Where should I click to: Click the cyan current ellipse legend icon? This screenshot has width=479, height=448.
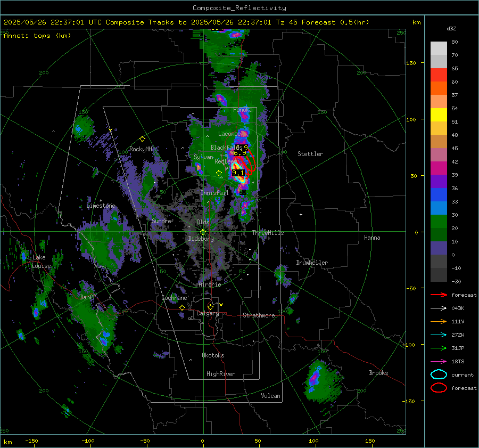point(439,374)
